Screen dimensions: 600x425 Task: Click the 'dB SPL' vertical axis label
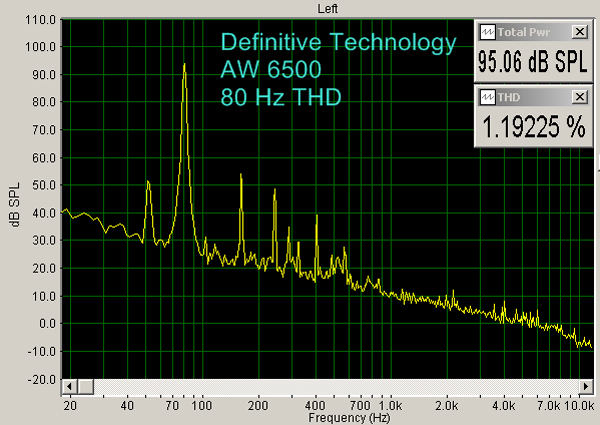click(15, 205)
